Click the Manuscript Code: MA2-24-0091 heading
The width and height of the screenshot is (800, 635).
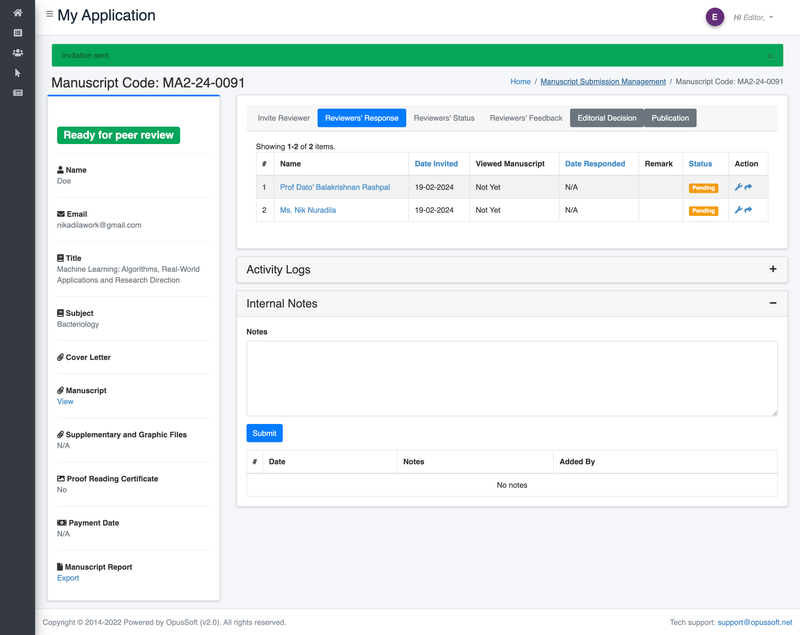pos(148,83)
